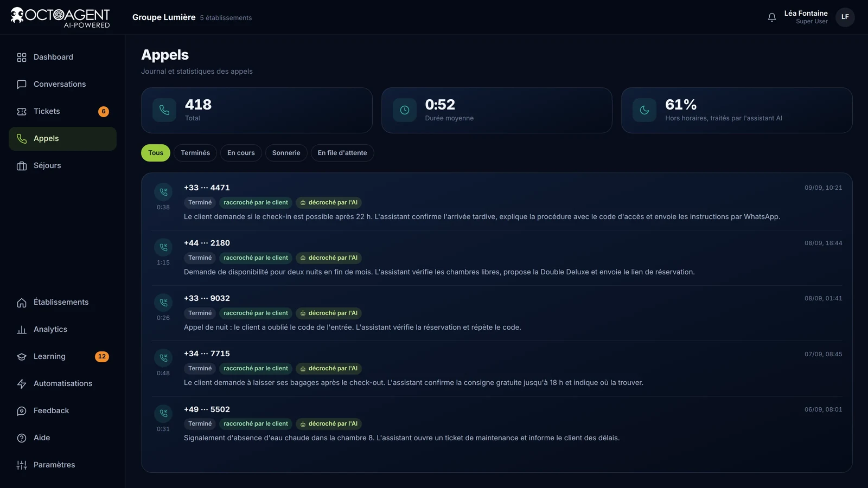Open call from +49 ··· 5502
This screenshot has width=868, height=488.
pyautogui.click(x=496, y=424)
